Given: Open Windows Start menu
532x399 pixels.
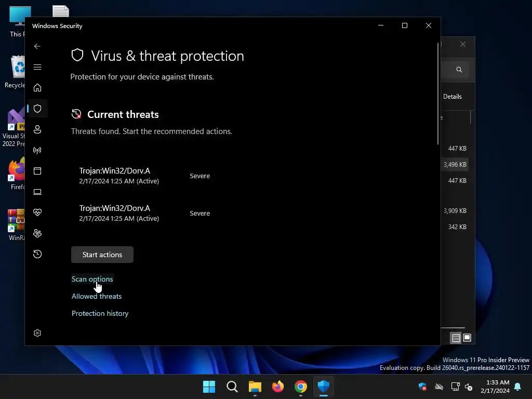Looking at the screenshot, I should pyautogui.click(x=209, y=387).
